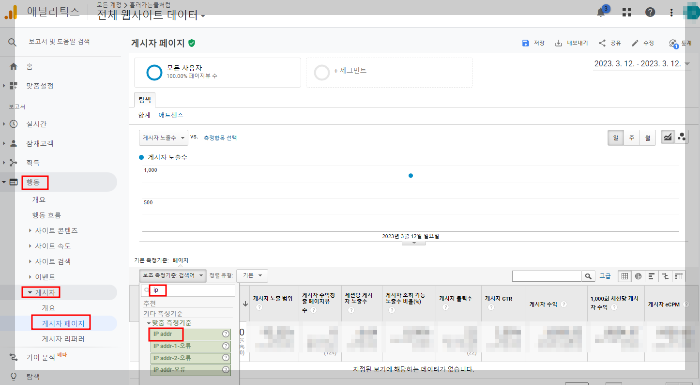Viewport: 700px width, 385px height.
Task: Click the sidebar search magnifier icon
Action: click(x=12, y=42)
